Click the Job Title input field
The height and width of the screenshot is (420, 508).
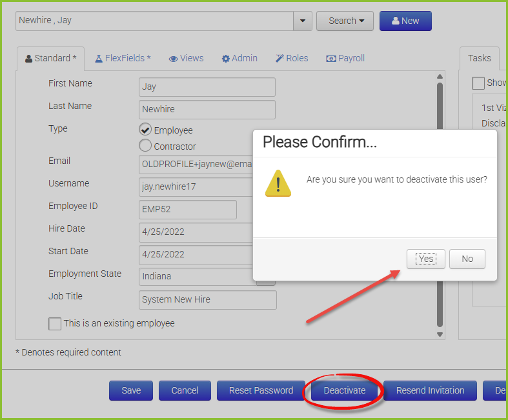coord(208,300)
